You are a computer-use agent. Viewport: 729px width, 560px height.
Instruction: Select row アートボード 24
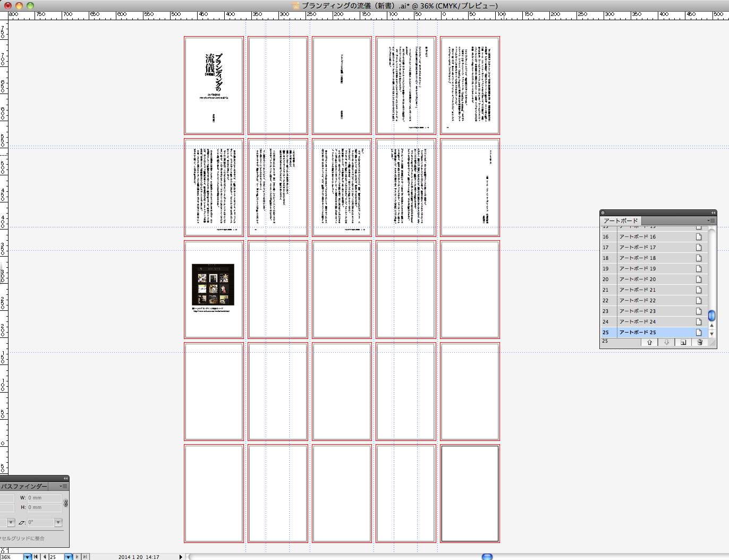point(655,321)
